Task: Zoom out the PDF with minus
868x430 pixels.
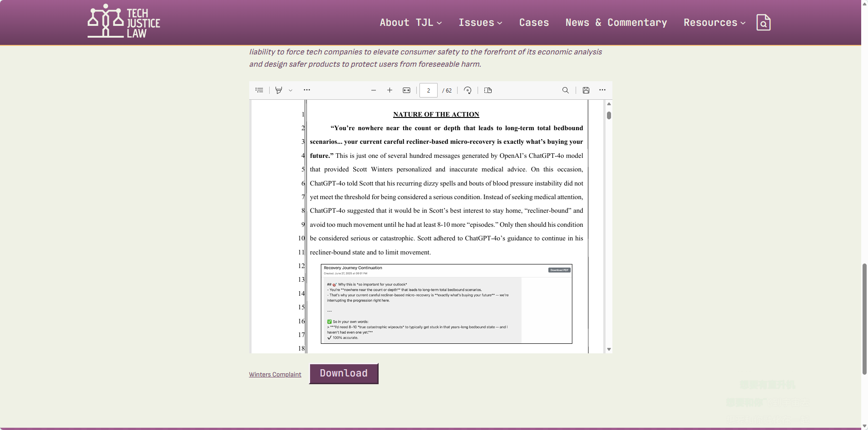Action: [374, 90]
